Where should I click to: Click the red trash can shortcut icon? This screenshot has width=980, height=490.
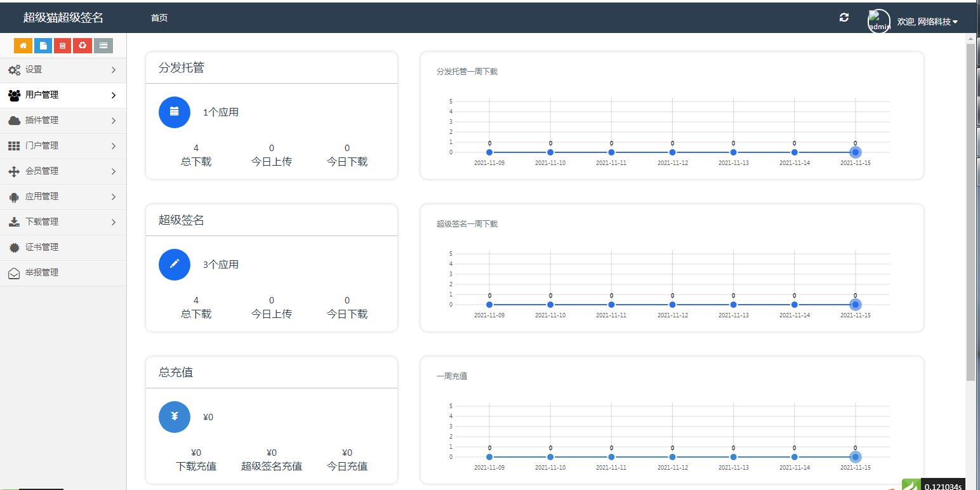(x=62, y=46)
